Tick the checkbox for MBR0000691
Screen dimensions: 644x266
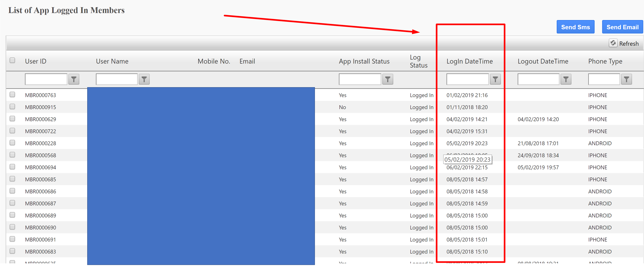[12, 239]
